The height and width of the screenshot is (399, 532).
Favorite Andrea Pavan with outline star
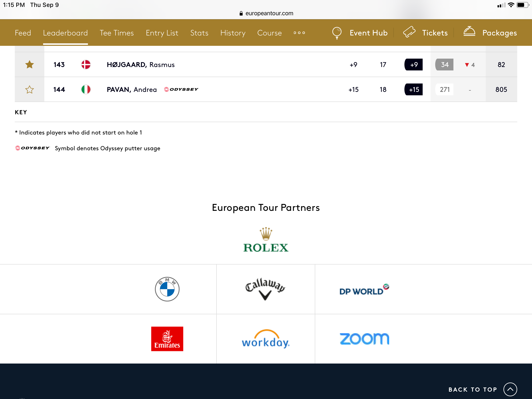click(x=30, y=89)
